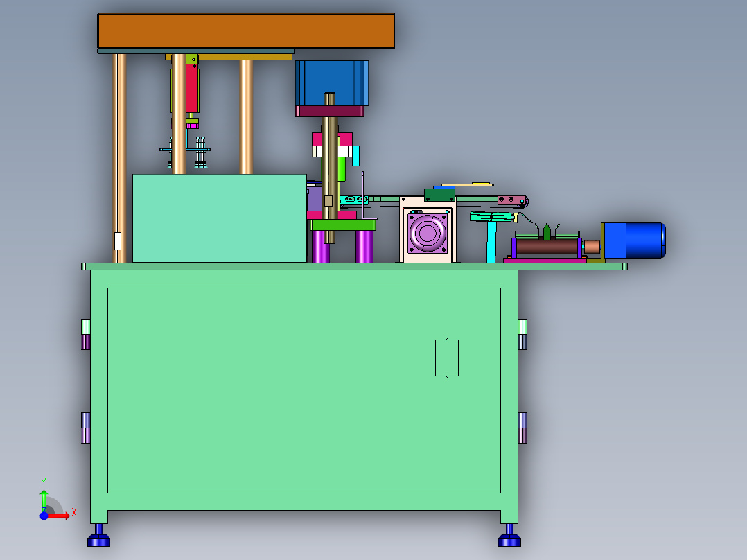Select the red pneumatic cylinder under the top plate
The height and width of the screenshot is (560, 747).
pos(192,88)
